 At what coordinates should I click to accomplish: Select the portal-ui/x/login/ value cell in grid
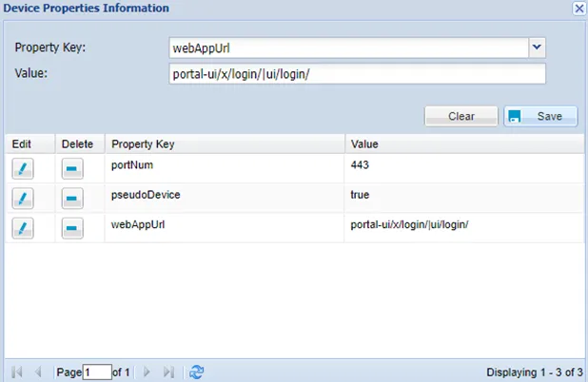[464, 228]
